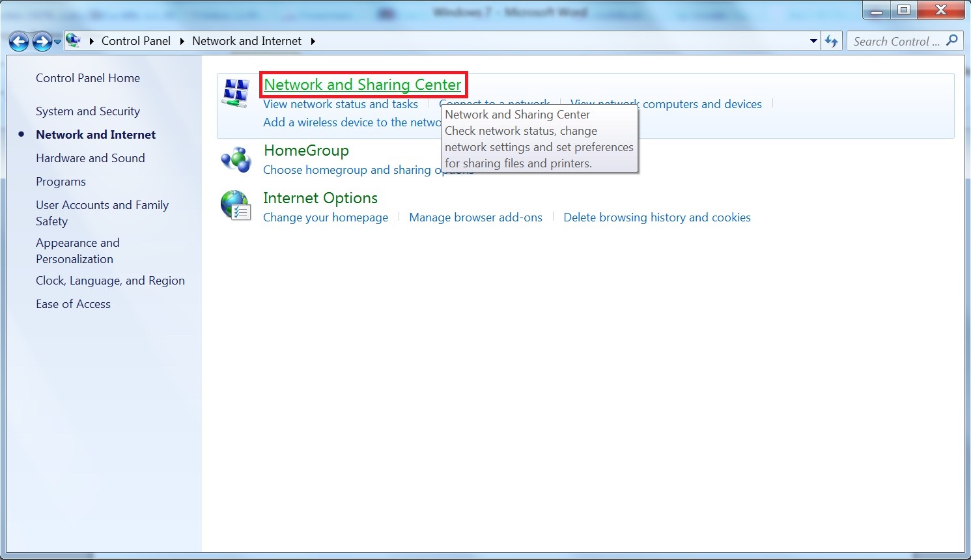Click the refresh icon beside the address bar

click(832, 40)
